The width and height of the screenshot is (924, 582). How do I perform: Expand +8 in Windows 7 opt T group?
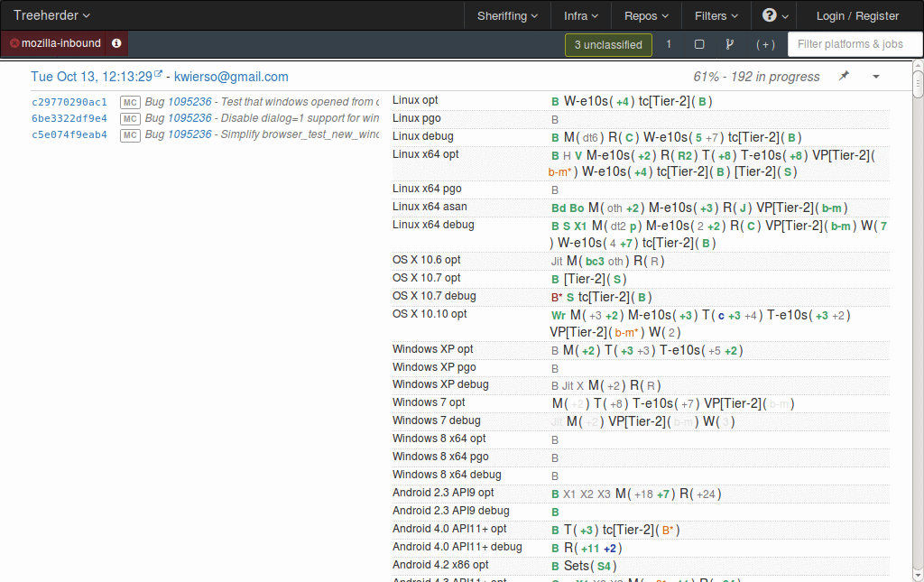pyautogui.click(x=616, y=404)
